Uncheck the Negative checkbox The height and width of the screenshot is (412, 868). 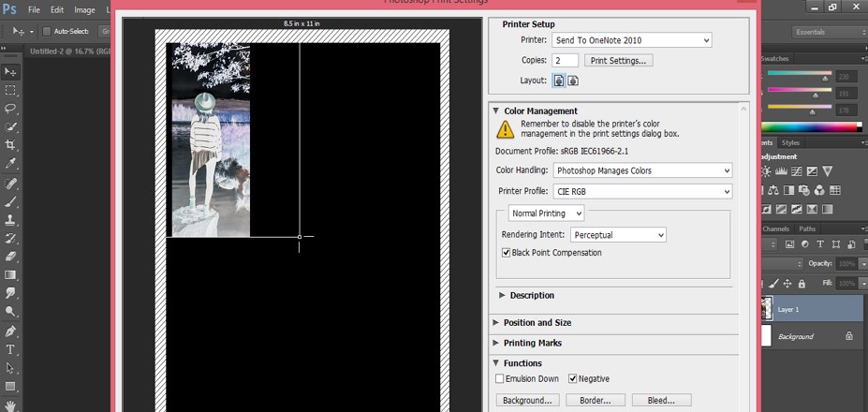(x=572, y=379)
